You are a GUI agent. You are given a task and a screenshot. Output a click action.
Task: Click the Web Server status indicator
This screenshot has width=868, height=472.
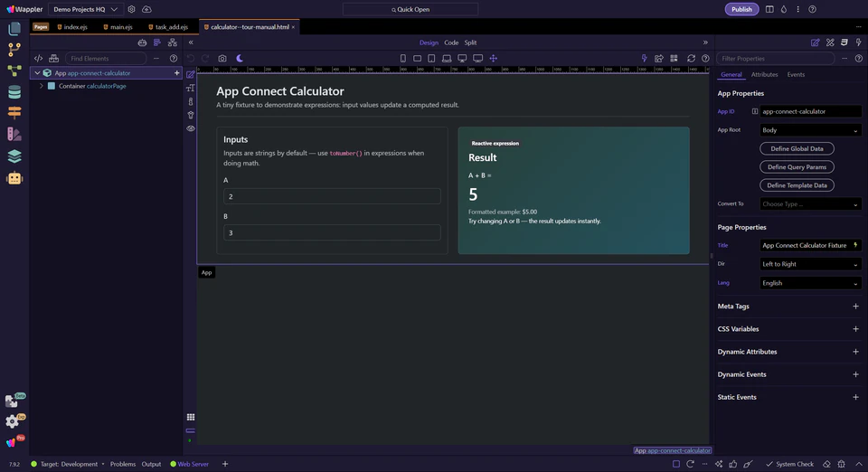pos(189,464)
